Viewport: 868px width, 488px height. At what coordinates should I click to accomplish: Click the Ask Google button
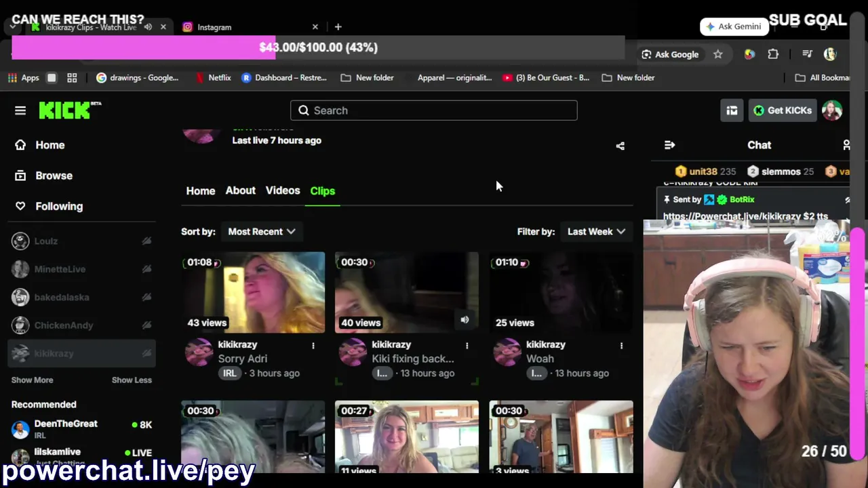coord(670,54)
